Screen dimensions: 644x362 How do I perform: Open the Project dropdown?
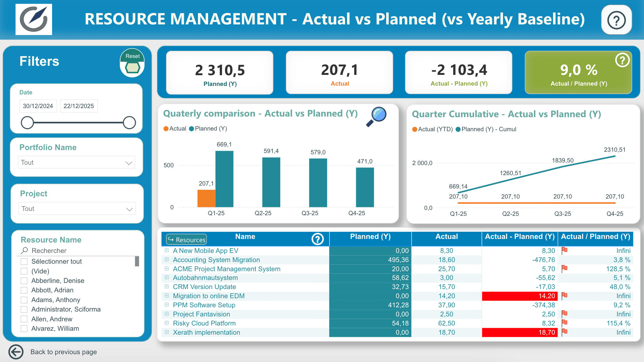click(77, 209)
